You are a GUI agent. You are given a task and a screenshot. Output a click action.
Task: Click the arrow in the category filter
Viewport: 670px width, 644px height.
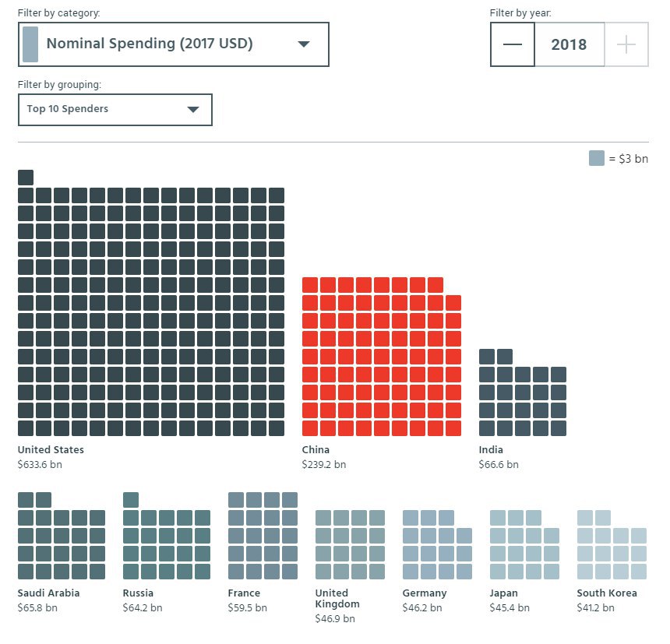pos(305,44)
